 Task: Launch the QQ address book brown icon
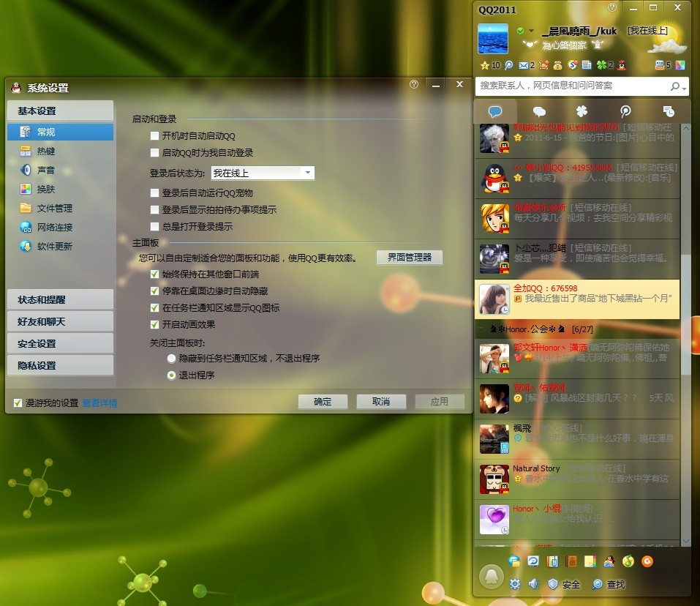[571, 561]
